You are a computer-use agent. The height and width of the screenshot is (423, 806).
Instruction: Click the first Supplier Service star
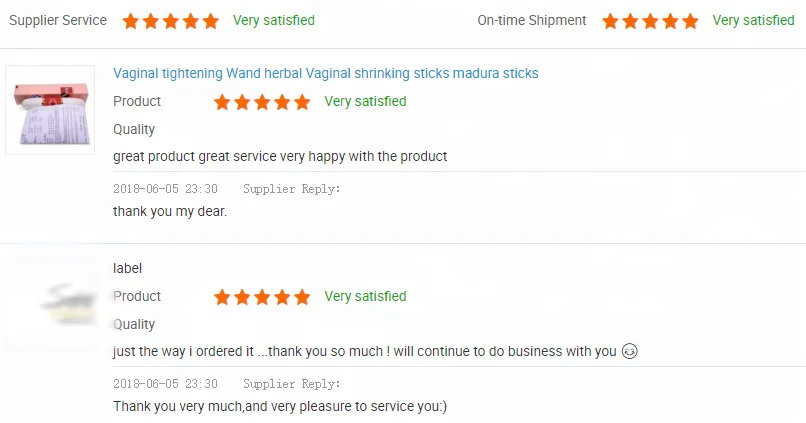point(131,21)
